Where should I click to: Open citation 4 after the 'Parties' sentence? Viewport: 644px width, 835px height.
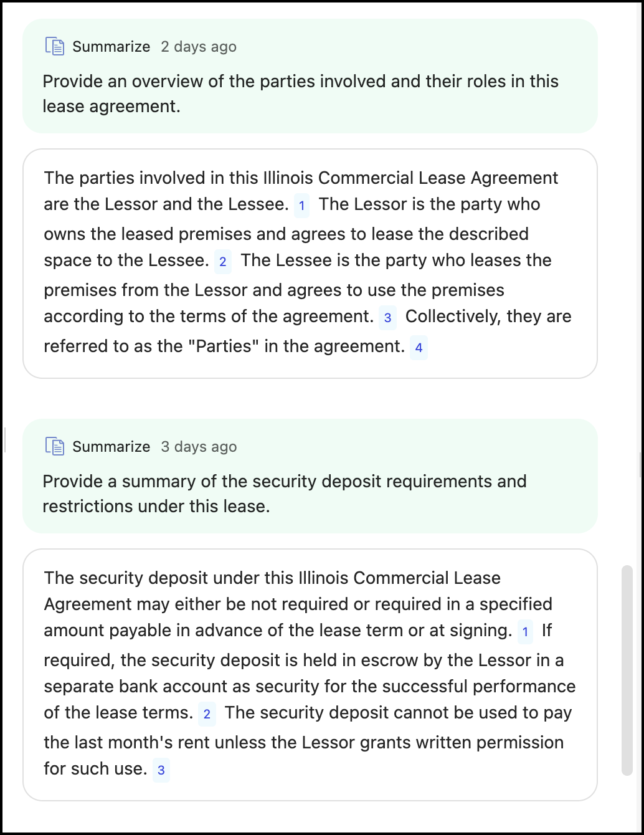[x=419, y=348]
